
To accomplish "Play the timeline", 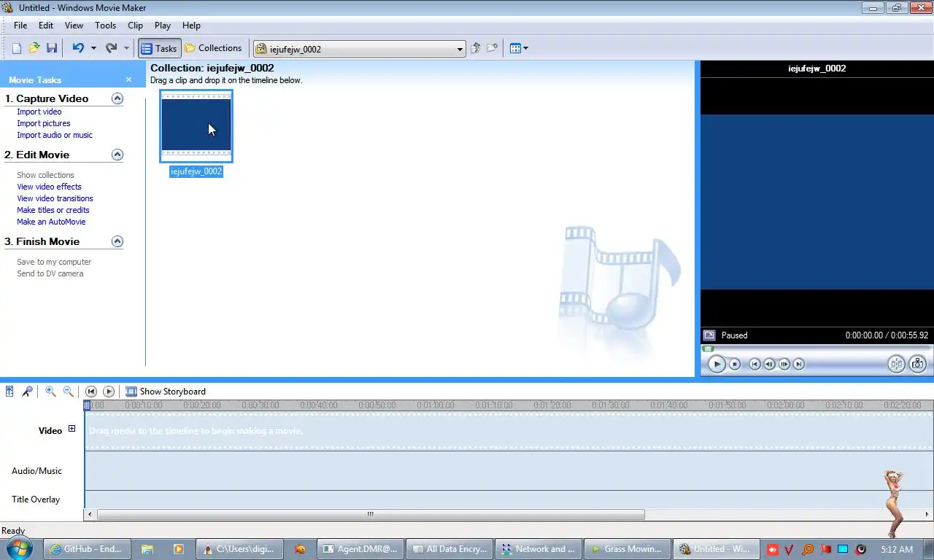I will [109, 392].
